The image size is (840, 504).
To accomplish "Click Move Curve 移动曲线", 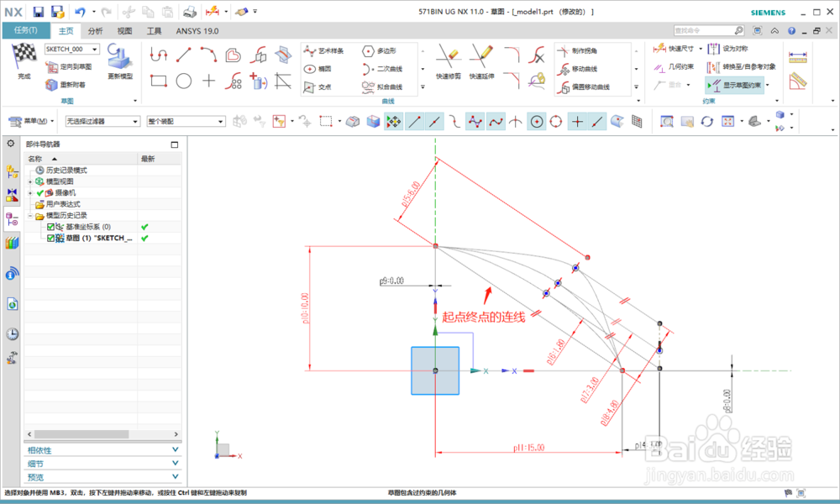I will [577, 69].
